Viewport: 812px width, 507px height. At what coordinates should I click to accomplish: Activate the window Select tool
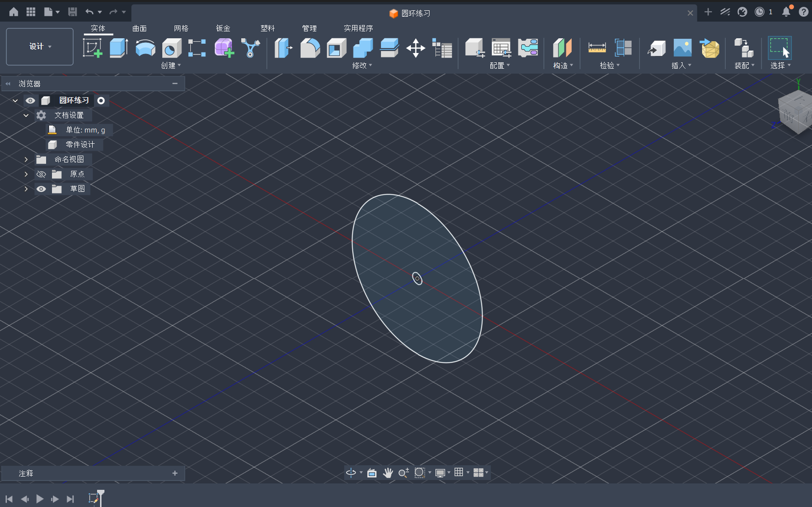(780, 48)
